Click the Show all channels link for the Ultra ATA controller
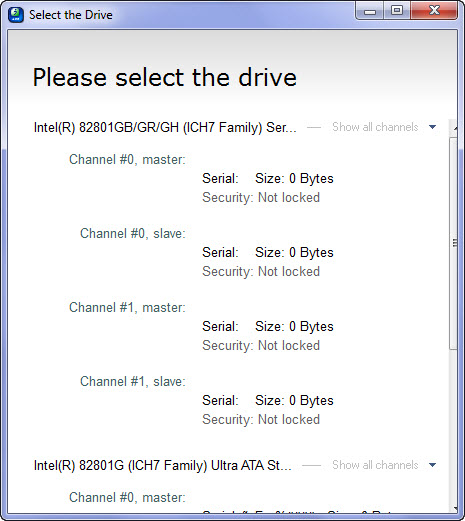 375,465
